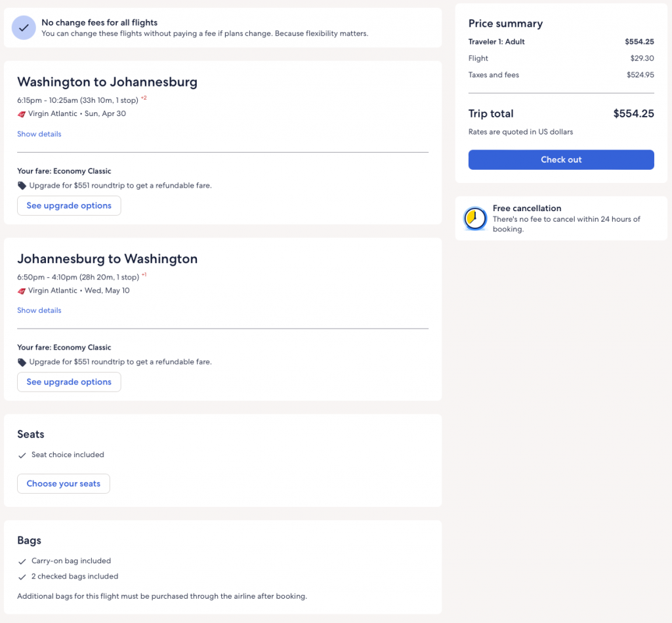
Task: Click the upgrade tag icon under the return flight fare
Action: [x=22, y=362]
